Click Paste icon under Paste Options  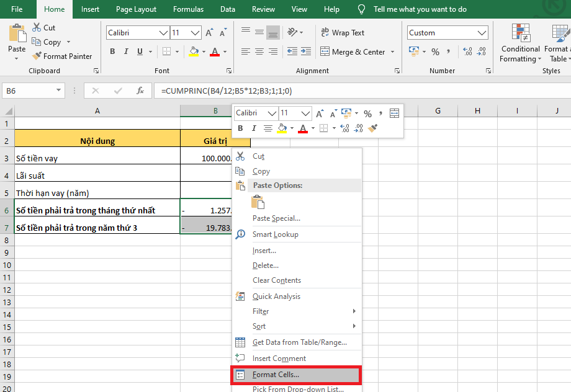coord(258,202)
